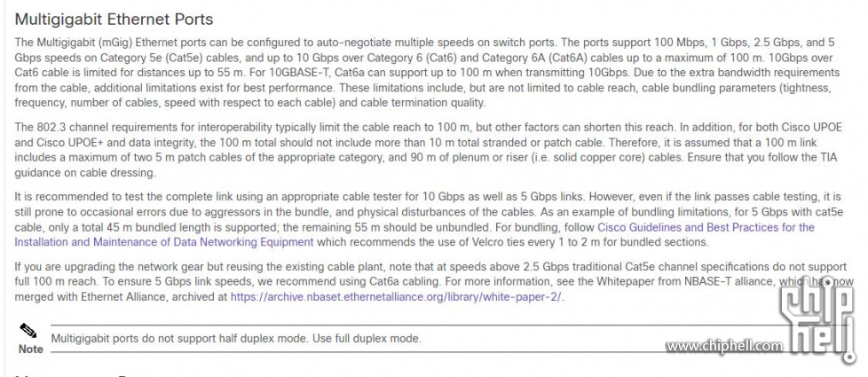Image resolution: width=868 pixels, height=377 pixels.
Task: Click the Multigigabit Ethernet Ports heading
Action: (114, 20)
